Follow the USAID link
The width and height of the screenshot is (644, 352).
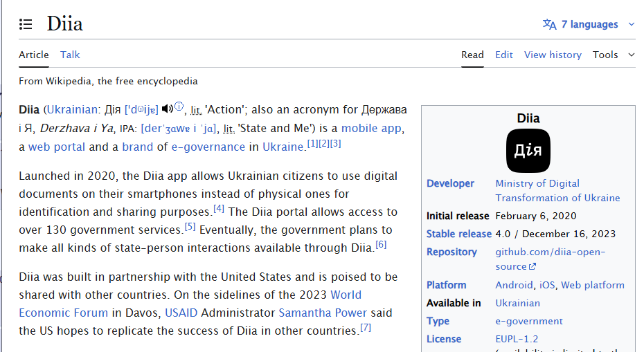181,313
